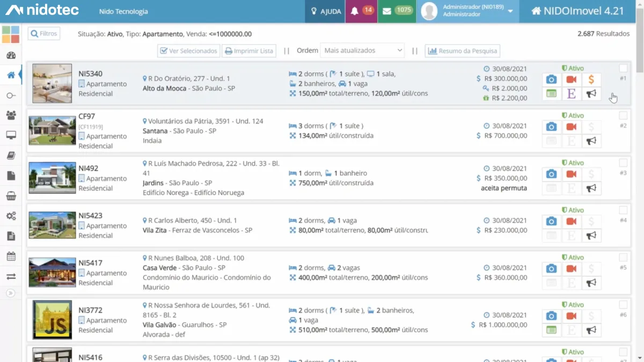This screenshot has width=644, height=362.
Task: Open the people group icon in sidebar
Action: 11,115
